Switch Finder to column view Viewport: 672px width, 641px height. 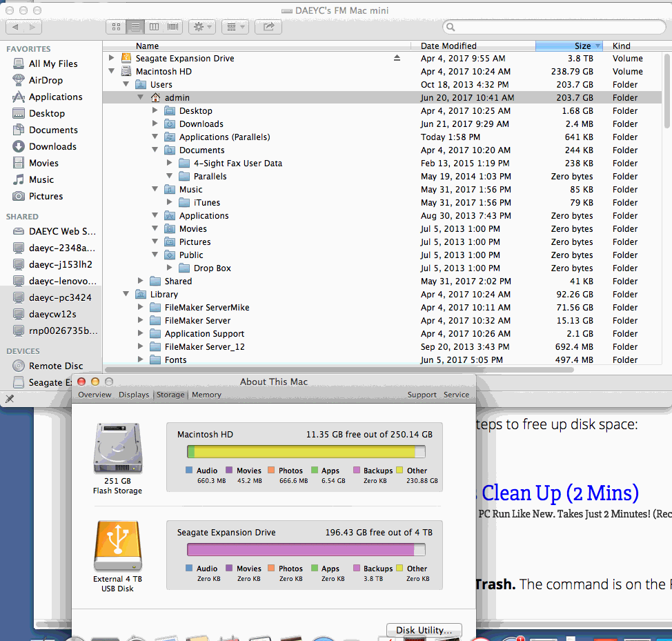(155, 27)
